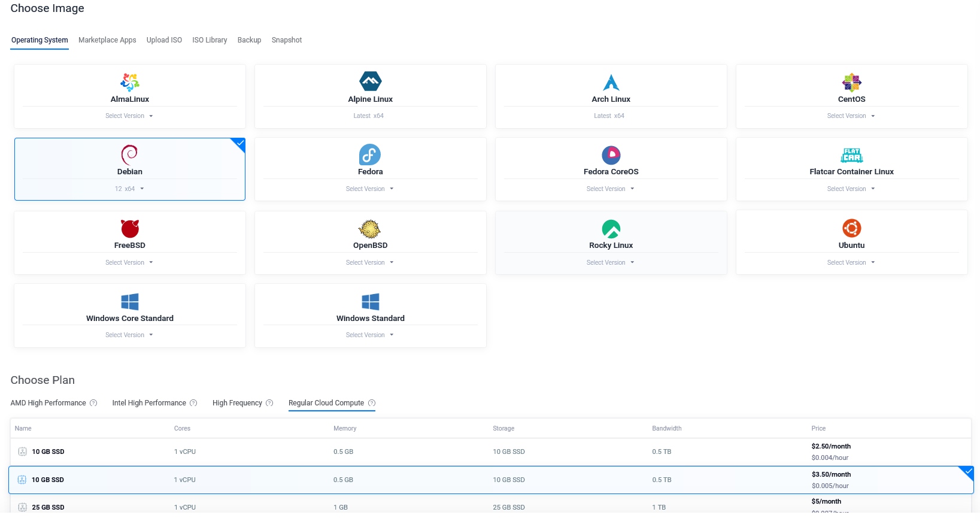
Task: Open the Snapshot tab
Action: [287, 40]
